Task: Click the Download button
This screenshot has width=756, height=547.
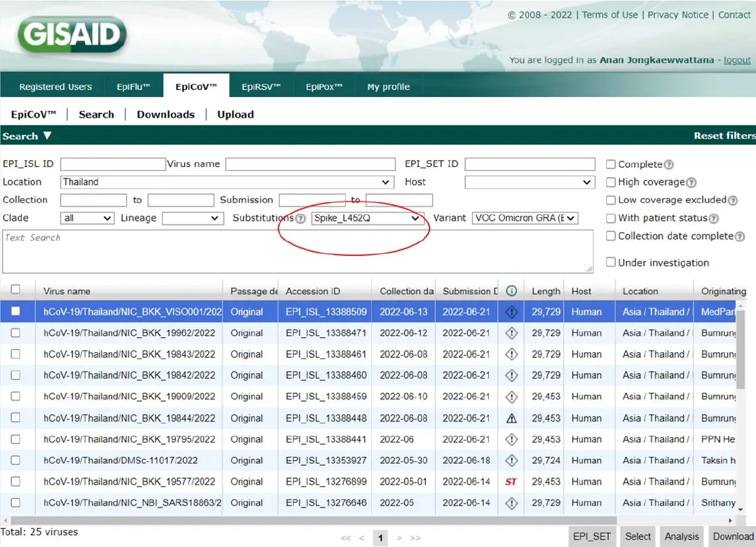Action: pyautogui.click(x=733, y=536)
